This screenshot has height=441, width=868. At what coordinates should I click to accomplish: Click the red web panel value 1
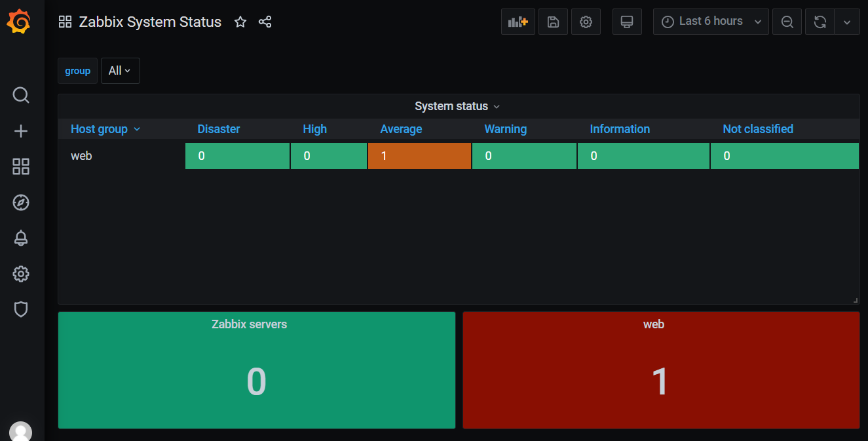point(660,381)
